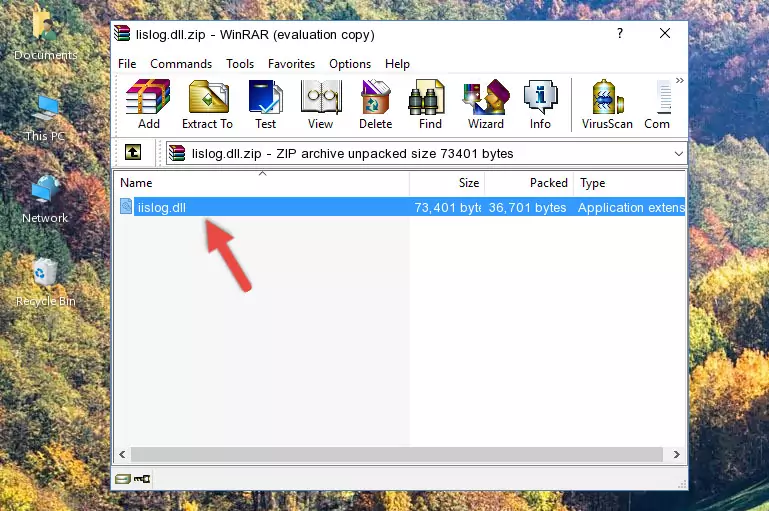Close the WinRAR window

pos(665,33)
